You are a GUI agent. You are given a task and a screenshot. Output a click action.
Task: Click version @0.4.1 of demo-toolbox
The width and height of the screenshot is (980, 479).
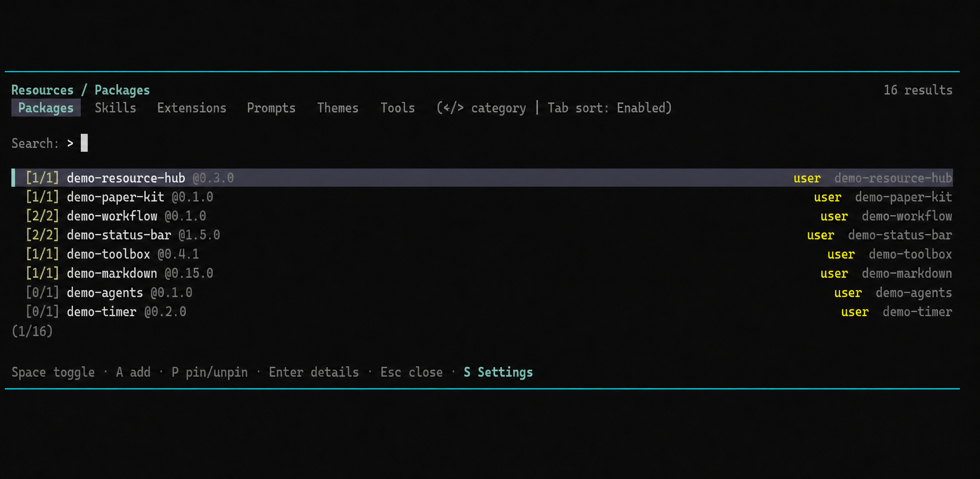[178, 254]
